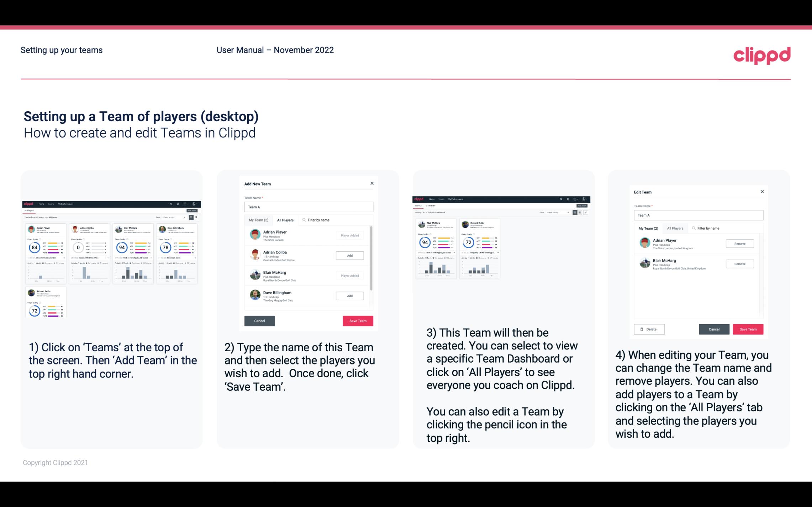Viewport: 812px width, 507px height.
Task: Click Cancel button in Add New Team dialog
Action: point(259,320)
